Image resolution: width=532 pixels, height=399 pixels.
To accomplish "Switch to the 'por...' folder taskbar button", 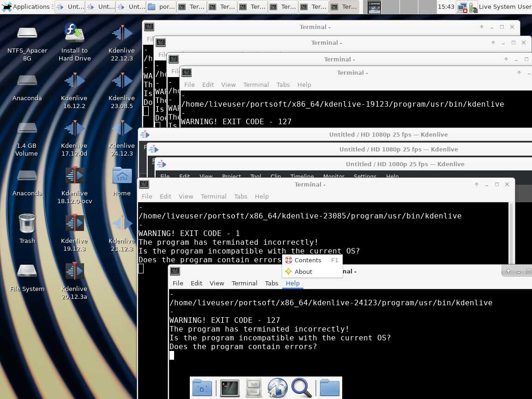I will [162, 7].
